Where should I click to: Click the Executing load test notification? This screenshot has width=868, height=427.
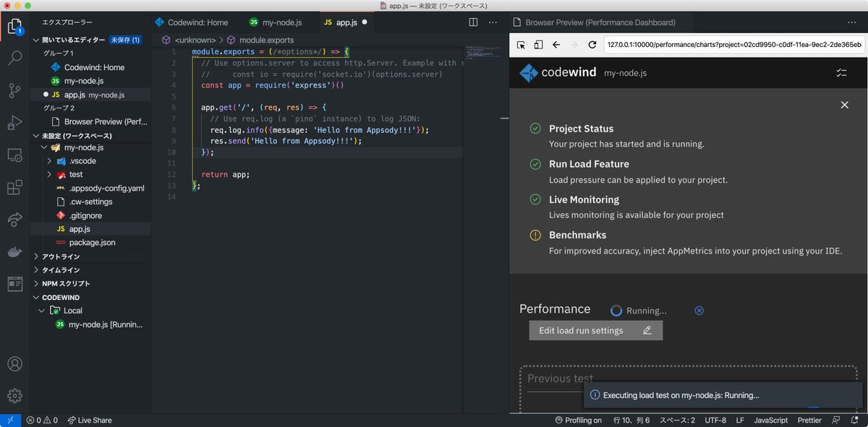click(x=723, y=395)
